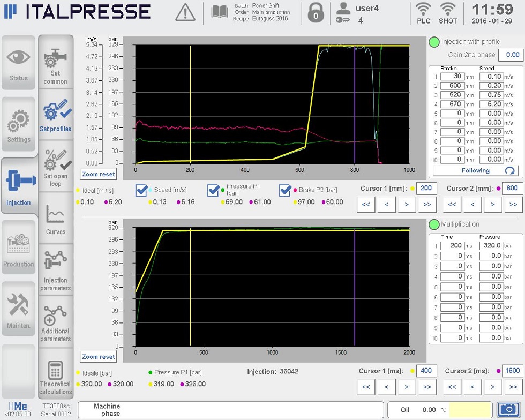Edit speed row 3 value 0.75 m/s

pyautogui.click(x=492, y=95)
